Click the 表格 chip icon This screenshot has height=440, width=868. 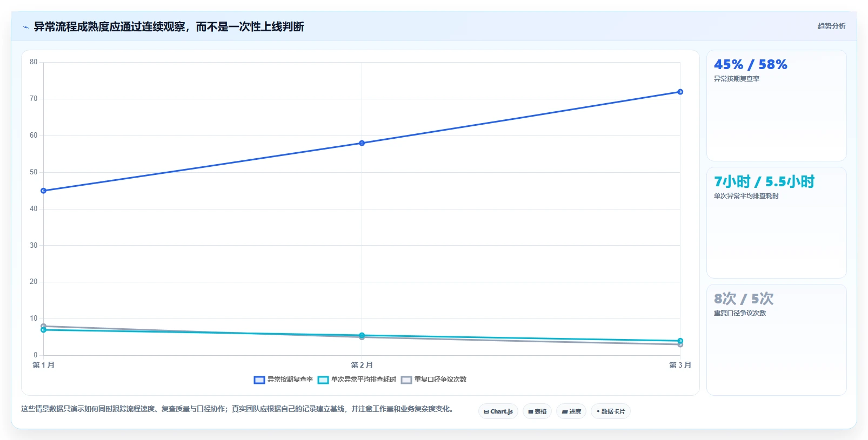pyautogui.click(x=531, y=411)
